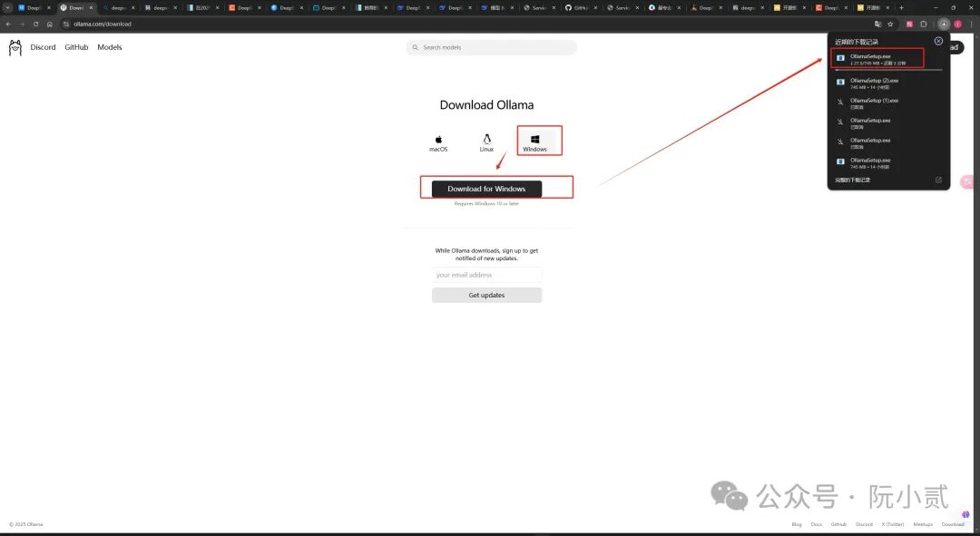
Task: Switch to the Down ollama tab
Action: pyautogui.click(x=75, y=7)
